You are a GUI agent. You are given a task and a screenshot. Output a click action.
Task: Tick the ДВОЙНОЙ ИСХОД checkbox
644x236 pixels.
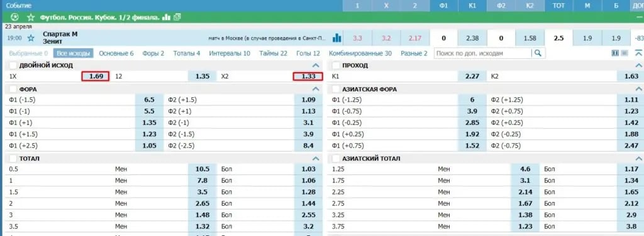pos(13,65)
